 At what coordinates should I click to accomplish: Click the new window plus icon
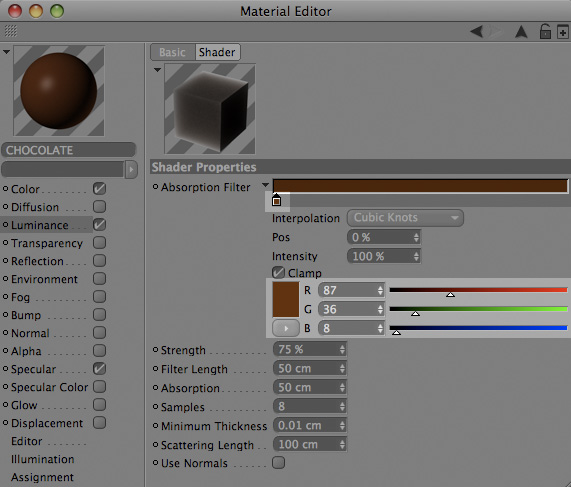click(563, 32)
